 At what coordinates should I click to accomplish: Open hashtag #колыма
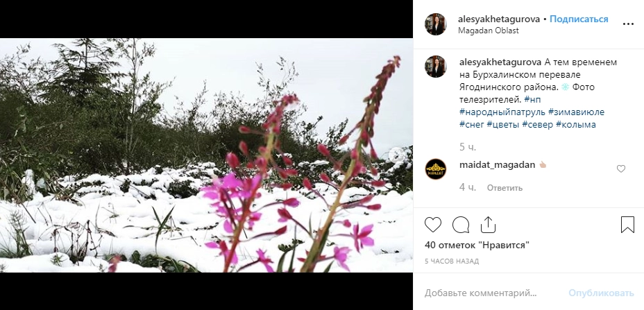click(x=576, y=124)
